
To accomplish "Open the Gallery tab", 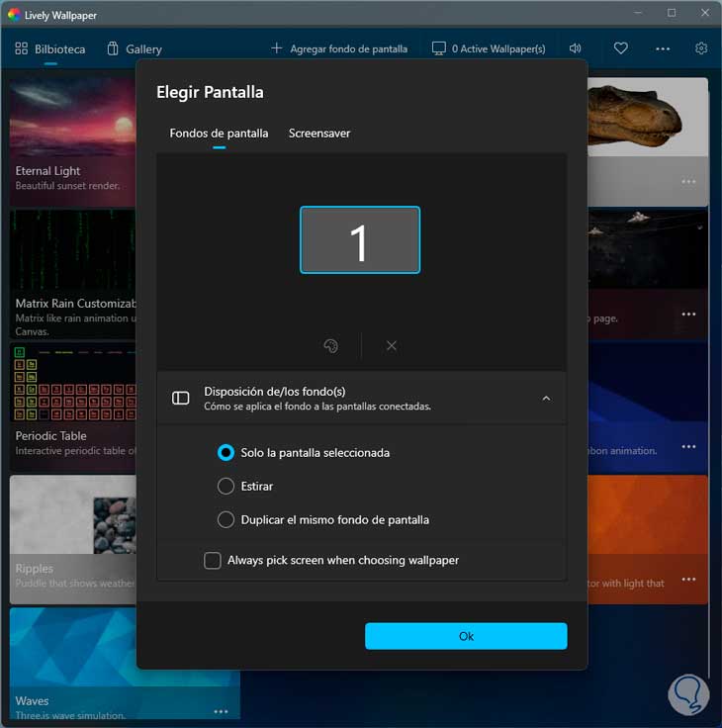I will click(x=135, y=48).
